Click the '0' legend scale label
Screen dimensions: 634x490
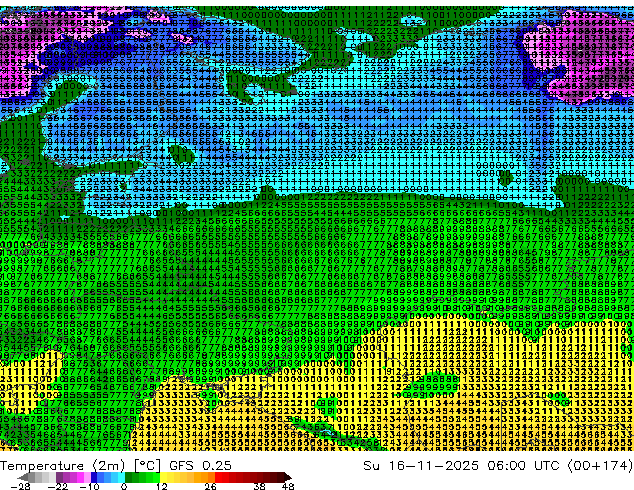click(124, 486)
